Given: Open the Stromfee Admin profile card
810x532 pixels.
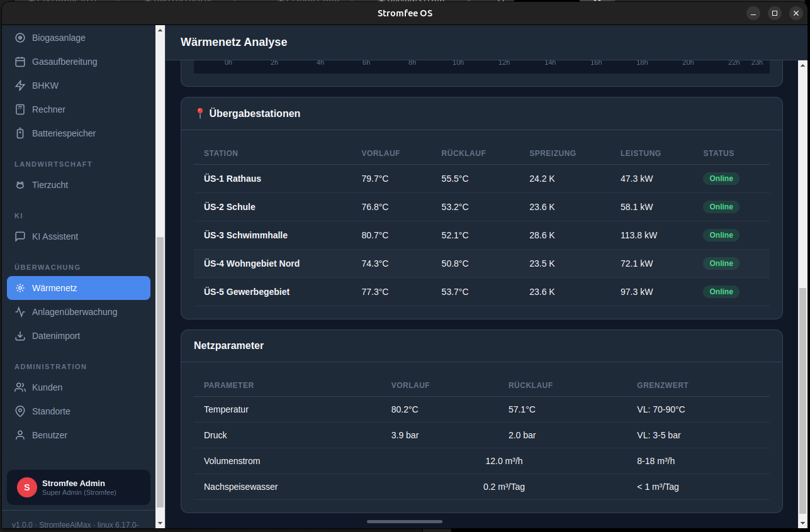Looking at the screenshot, I should pos(79,487).
